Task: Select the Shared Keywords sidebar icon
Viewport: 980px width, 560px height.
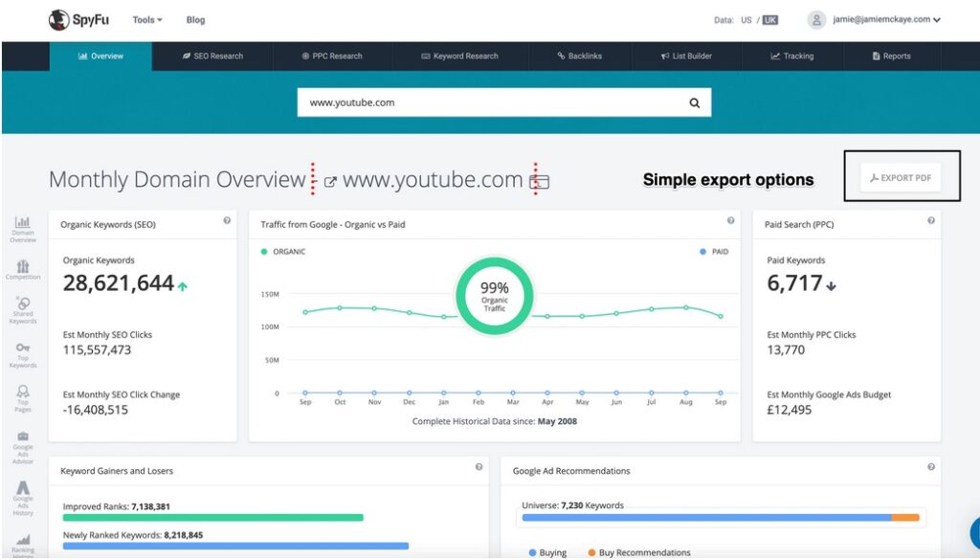Action: (23, 310)
